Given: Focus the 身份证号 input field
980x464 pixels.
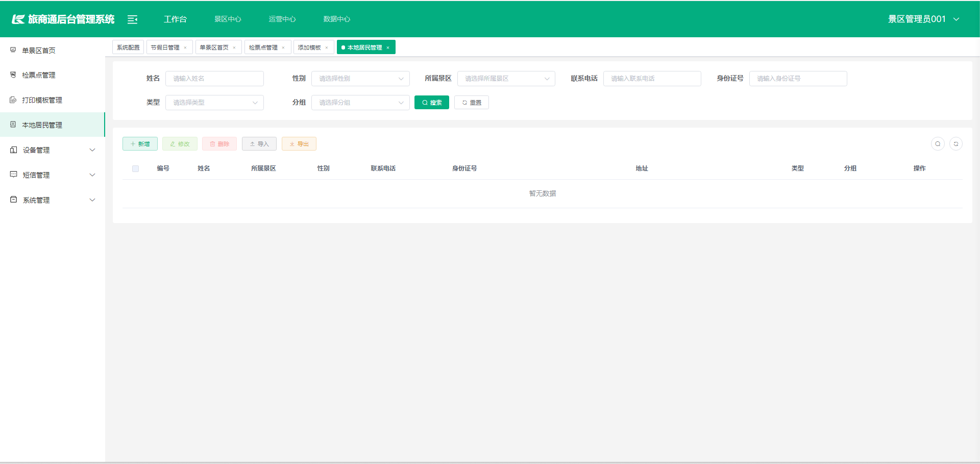Looking at the screenshot, I should (798, 79).
